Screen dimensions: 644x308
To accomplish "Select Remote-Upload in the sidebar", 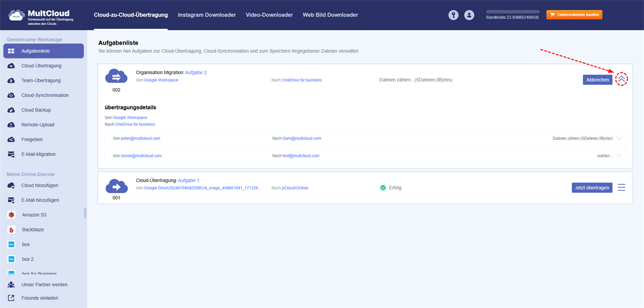I will 43,125.
